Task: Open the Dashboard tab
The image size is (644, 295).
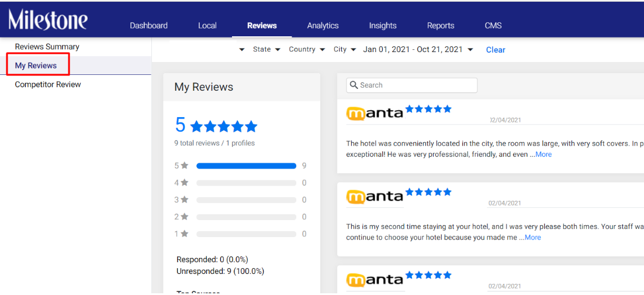Action: coord(148,26)
